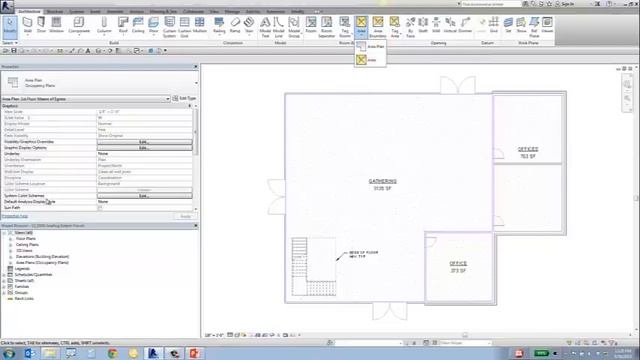This screenshot has width=640, height=360.
Task: Select the Ramp tool
Action: coord(235,25)
